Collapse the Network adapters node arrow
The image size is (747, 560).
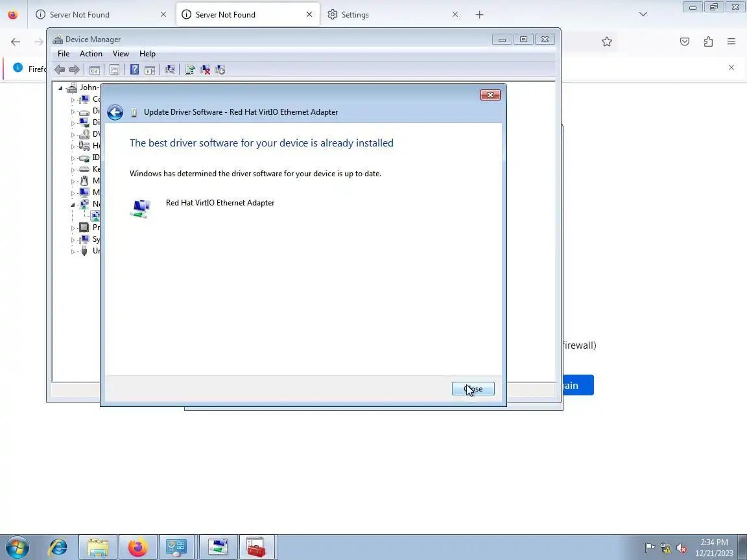73,205
